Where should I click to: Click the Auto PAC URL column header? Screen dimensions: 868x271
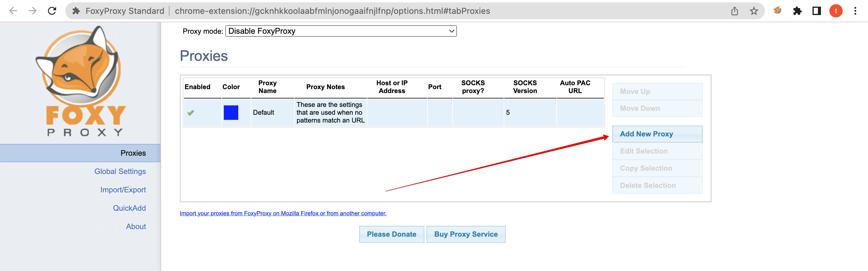coord(575,87)
